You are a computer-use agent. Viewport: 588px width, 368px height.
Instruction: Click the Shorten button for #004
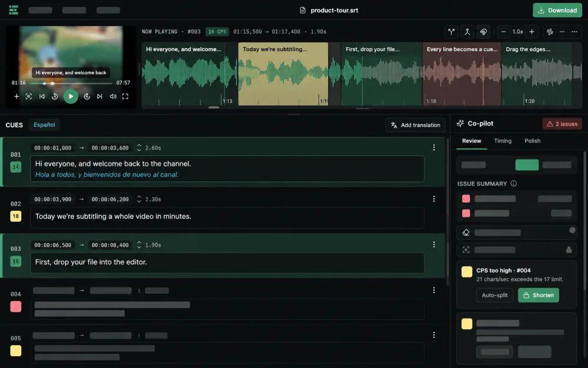point(538,295)
